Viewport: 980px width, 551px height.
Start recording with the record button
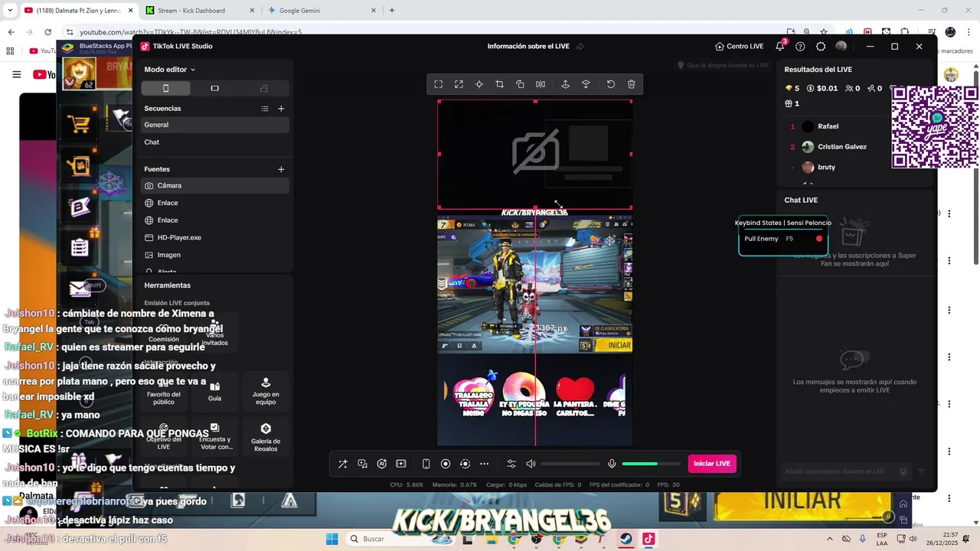coord(446,464)
